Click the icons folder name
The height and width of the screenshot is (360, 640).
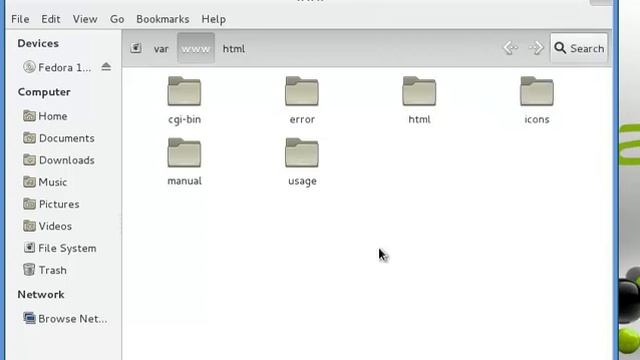click(x=537, y=119)
